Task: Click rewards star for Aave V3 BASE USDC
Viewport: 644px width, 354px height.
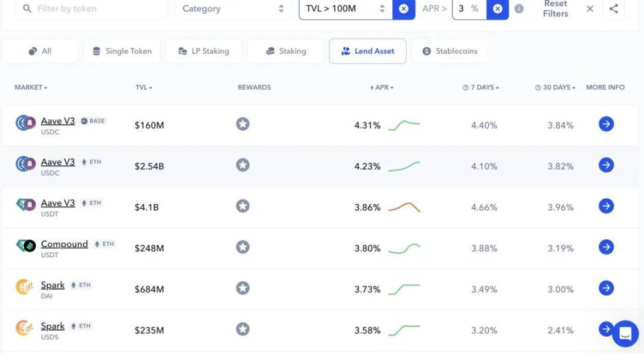Action: coord(242,124)
